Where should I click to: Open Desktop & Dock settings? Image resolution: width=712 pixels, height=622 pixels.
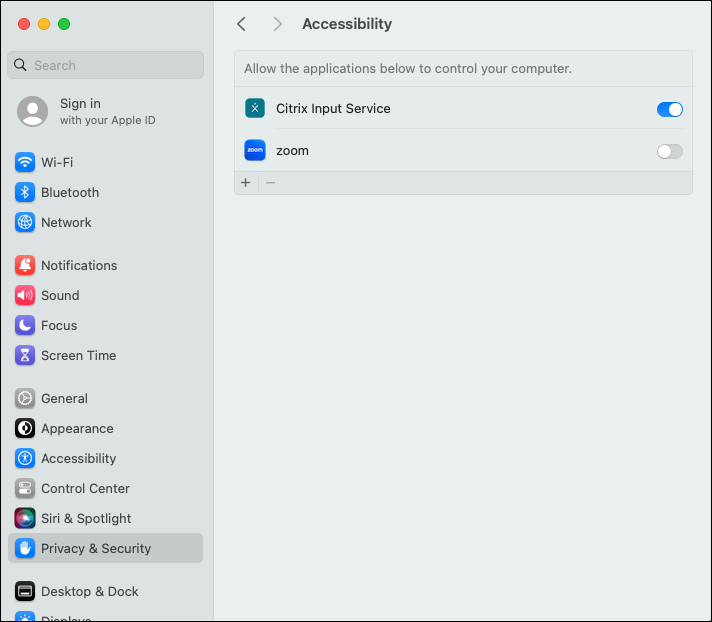89,591
